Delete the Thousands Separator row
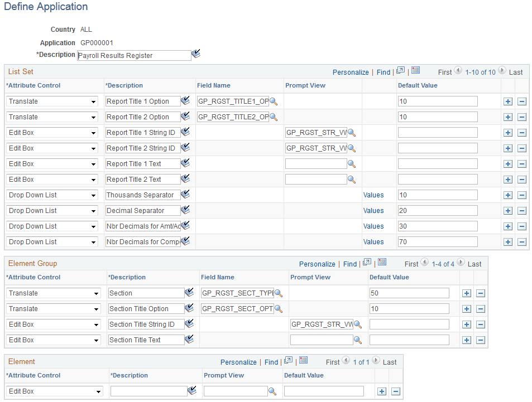This screenshot has height=402, width=532. pyautogui.click(x=521, y=195)
